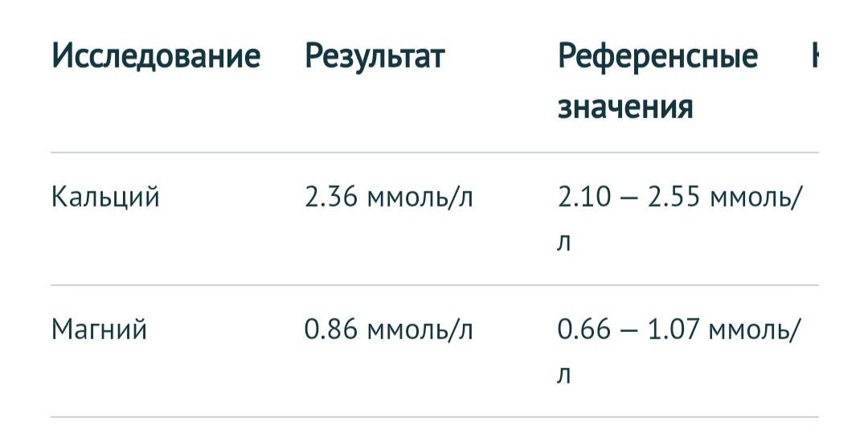Click the Исследование column header
Screen dimensions: 868x426
[156, 56]
